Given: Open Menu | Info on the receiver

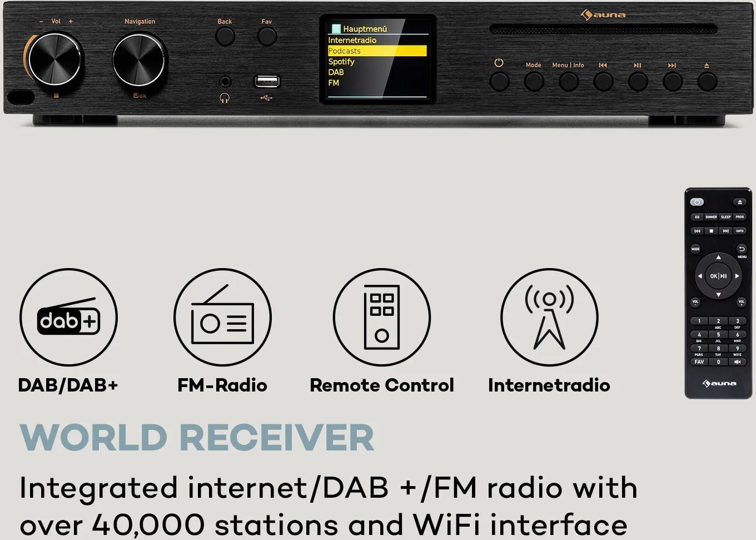Looking at the screenshot, I should click(x=568, y=80).
